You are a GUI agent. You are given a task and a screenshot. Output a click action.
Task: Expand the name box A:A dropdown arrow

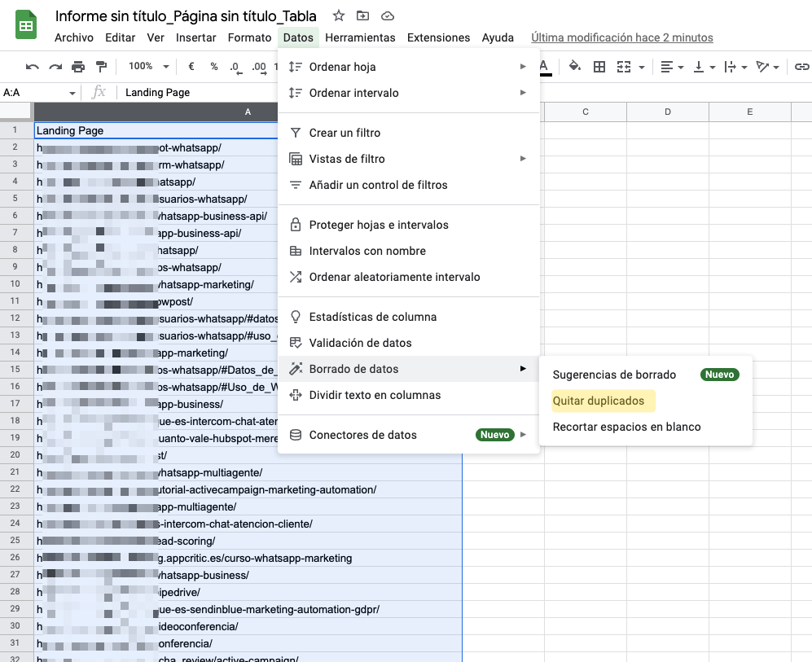tap(72, 93)
